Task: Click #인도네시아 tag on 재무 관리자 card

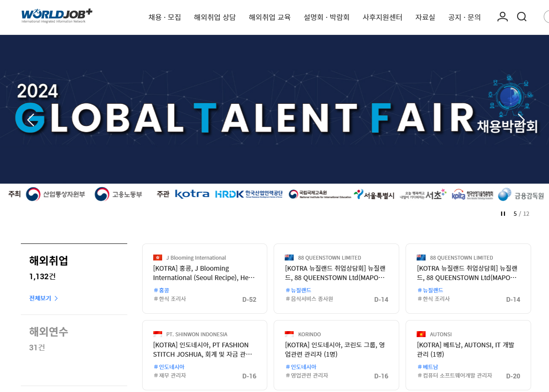Action: [x=169, y=367]
